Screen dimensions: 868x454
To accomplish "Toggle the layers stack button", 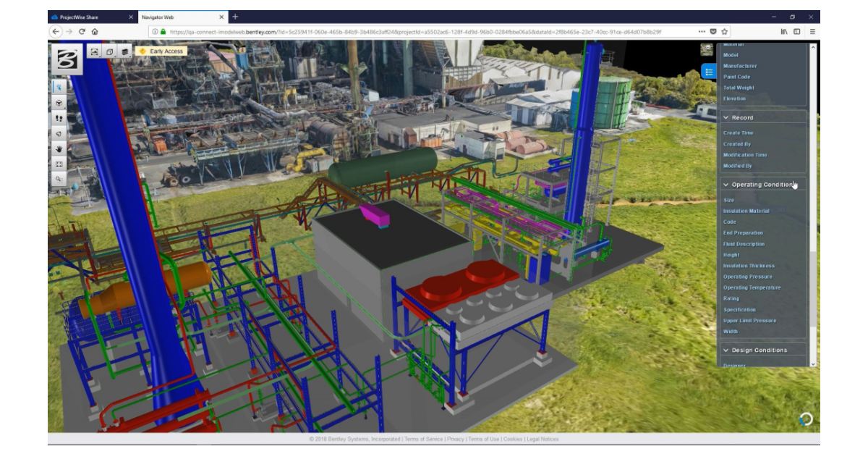I will click(125, 51).
